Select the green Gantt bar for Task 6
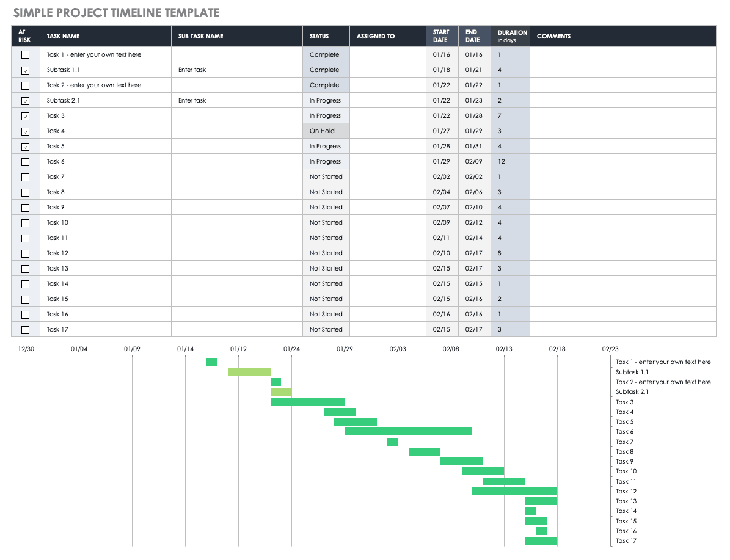The width and height of the screenshot is (730, 560). [x=408, y=431]
